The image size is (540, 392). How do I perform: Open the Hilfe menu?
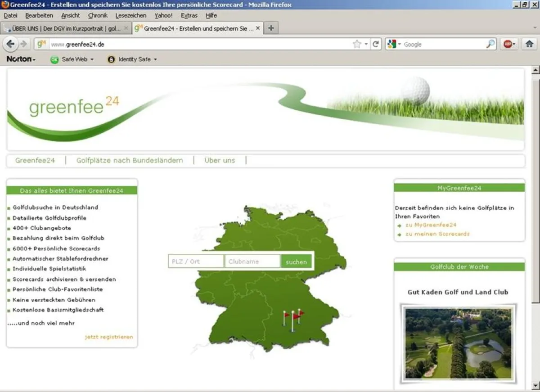click(211, 15)
